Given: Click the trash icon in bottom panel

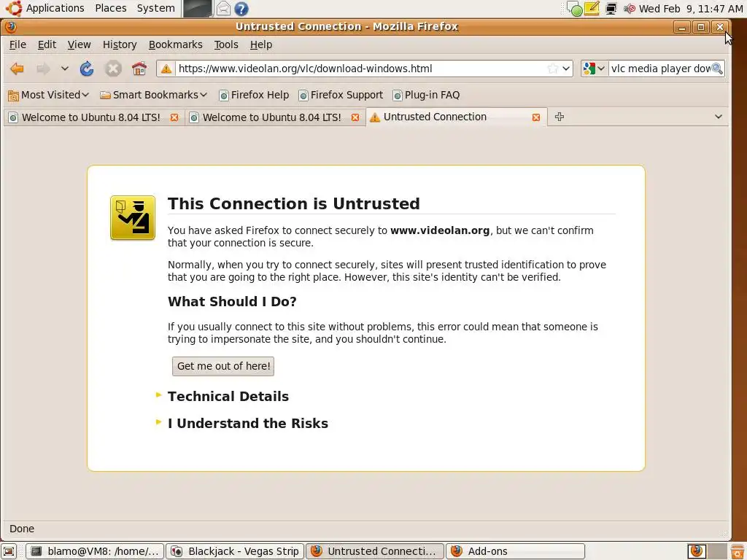Looking at the screenshot, I should point(738,552).
